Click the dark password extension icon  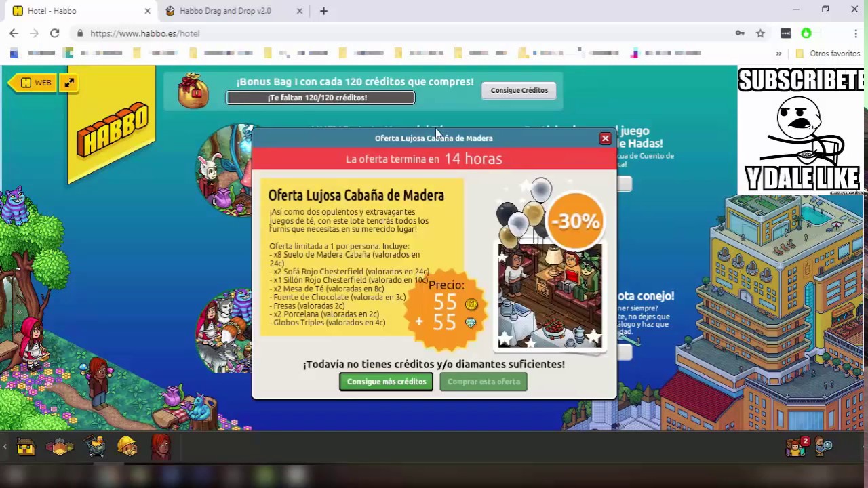click(785, 33)
